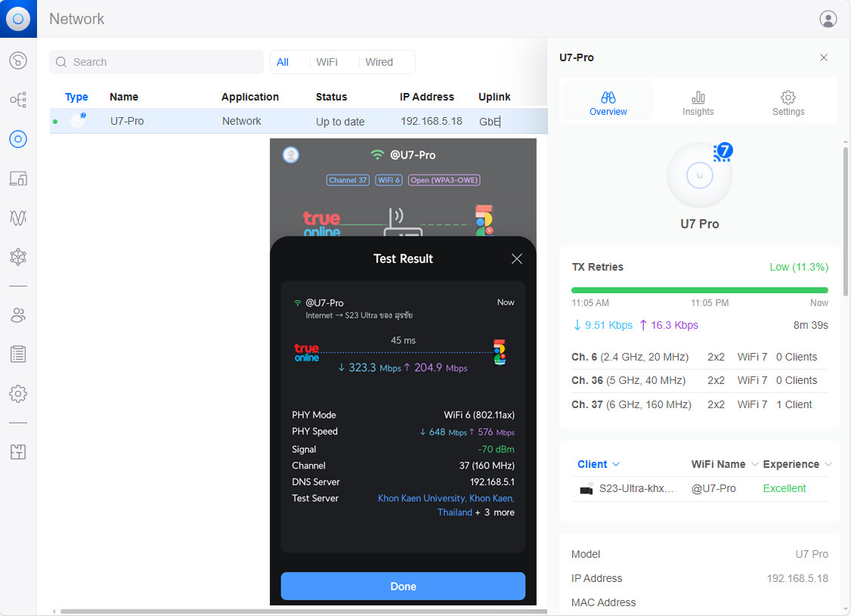Open the Innerspace hexagon sidebar icon
The height and width of the screenshot is (616, 851).
18,257
